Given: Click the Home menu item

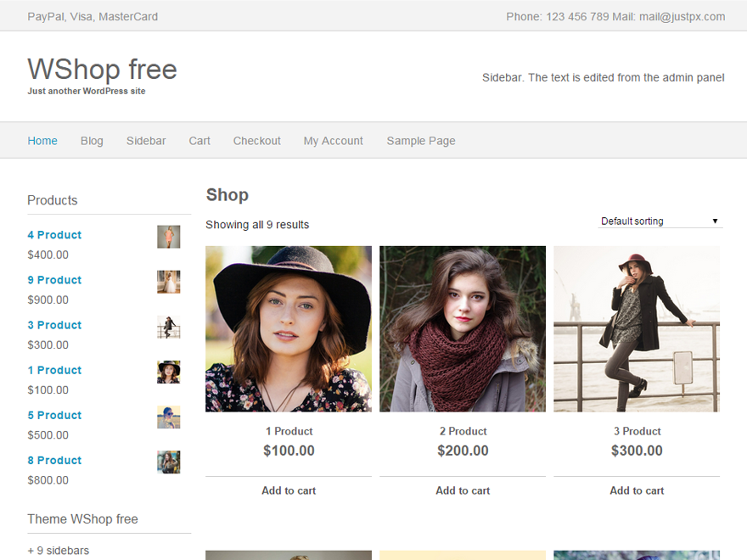Looking at the screenshot, I should tap(42, 141).
